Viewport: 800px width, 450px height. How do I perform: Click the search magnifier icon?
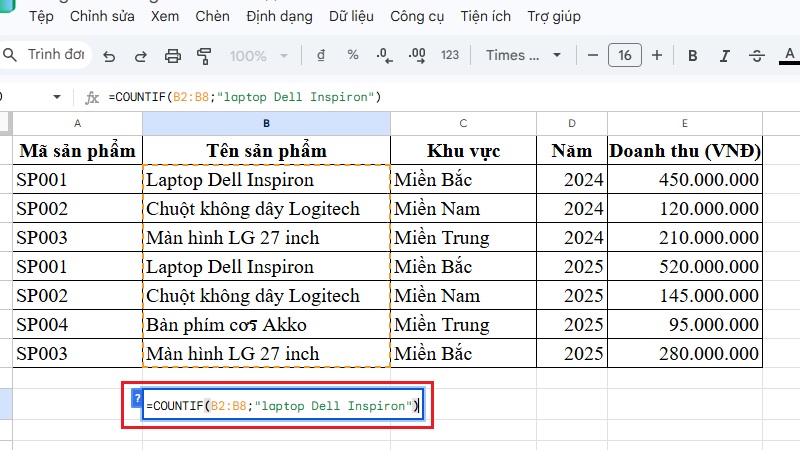[10, 55]
